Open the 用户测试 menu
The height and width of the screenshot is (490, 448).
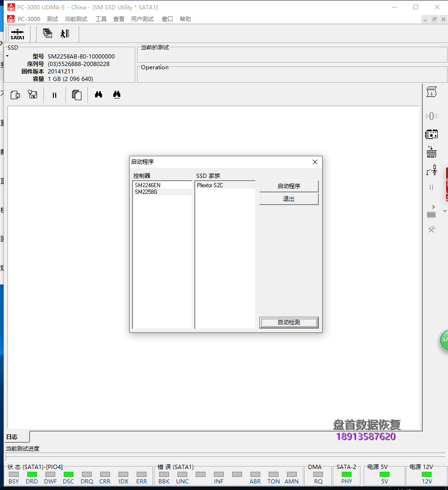[142, 19]
